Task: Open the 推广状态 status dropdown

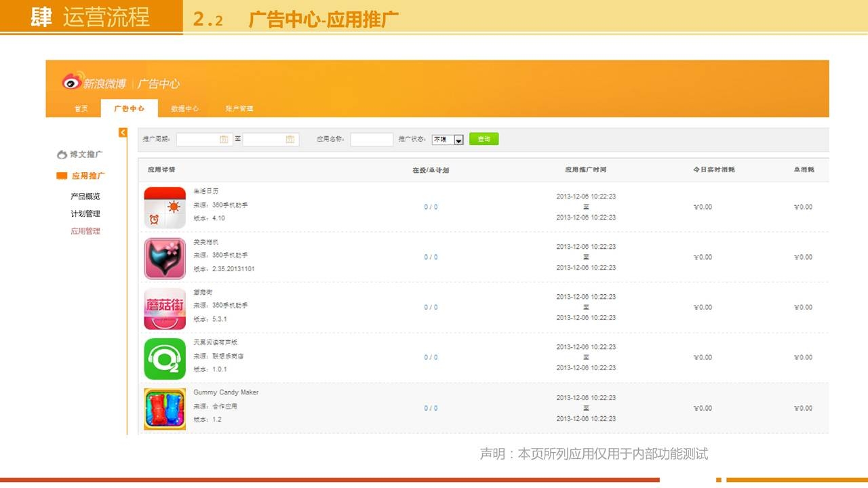Action: click(x=458, y=140)
